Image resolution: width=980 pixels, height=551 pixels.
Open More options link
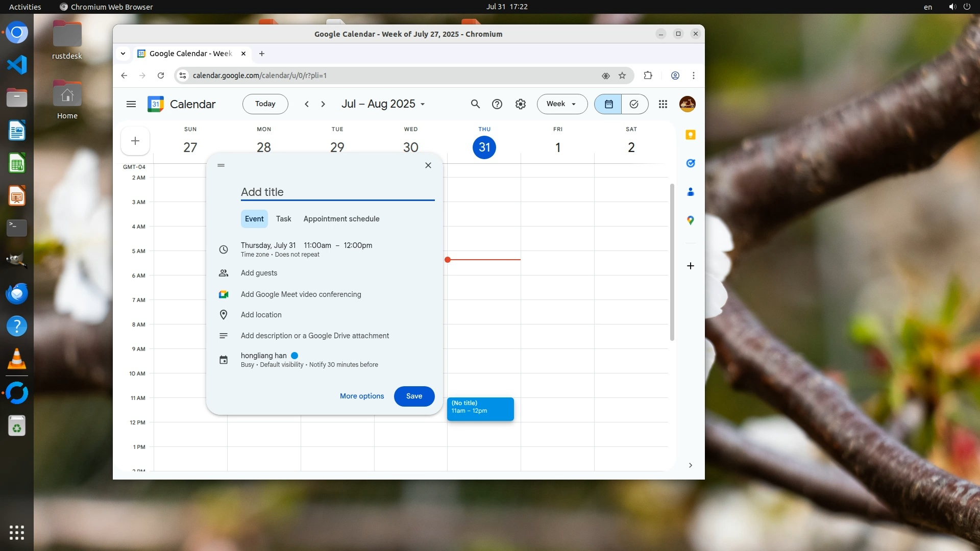click(x=361, y=396)
